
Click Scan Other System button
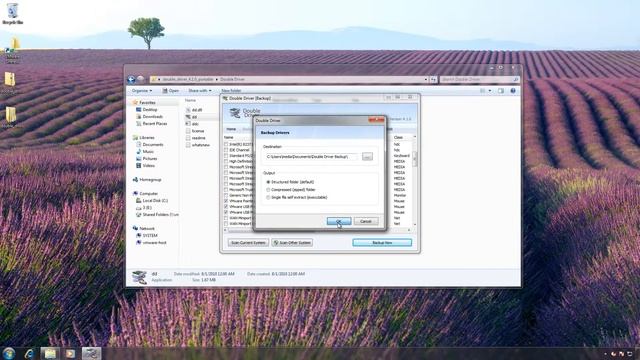point(292,242)
